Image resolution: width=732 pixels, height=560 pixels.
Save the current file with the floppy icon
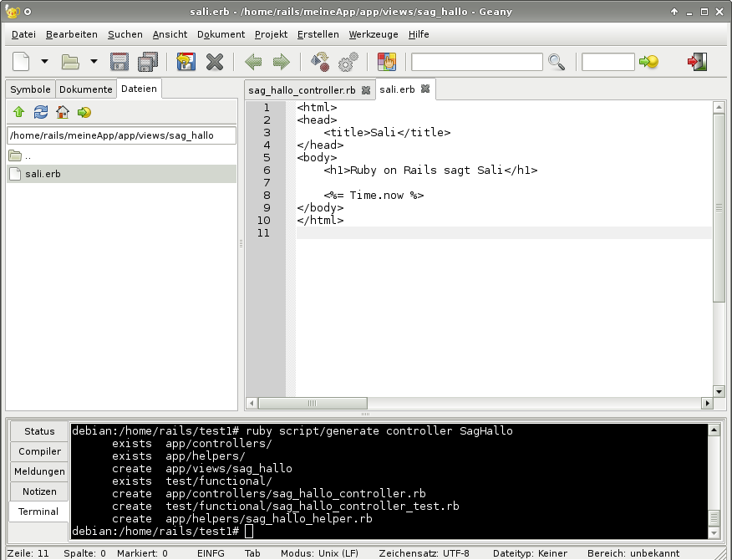119,62
